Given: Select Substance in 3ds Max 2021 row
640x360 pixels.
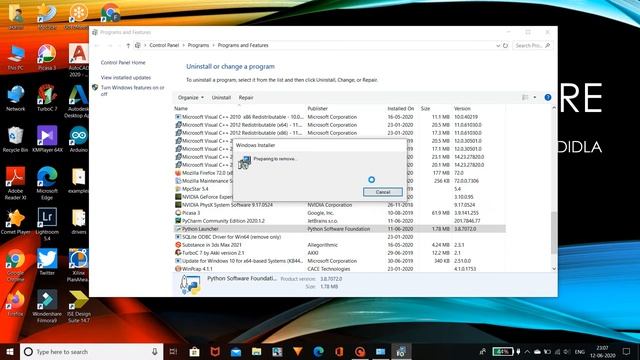Looking at the screenshot, I should pyautogui.click(x=340, y=245).
